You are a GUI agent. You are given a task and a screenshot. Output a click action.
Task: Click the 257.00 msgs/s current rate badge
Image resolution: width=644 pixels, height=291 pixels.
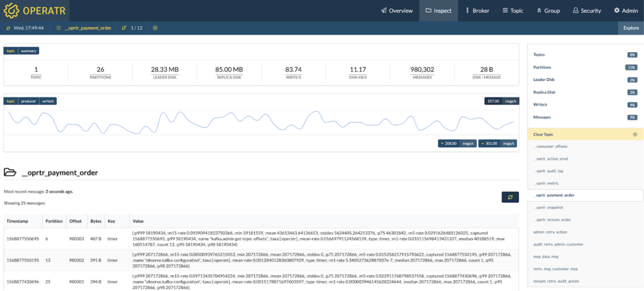tap(501, 101)
